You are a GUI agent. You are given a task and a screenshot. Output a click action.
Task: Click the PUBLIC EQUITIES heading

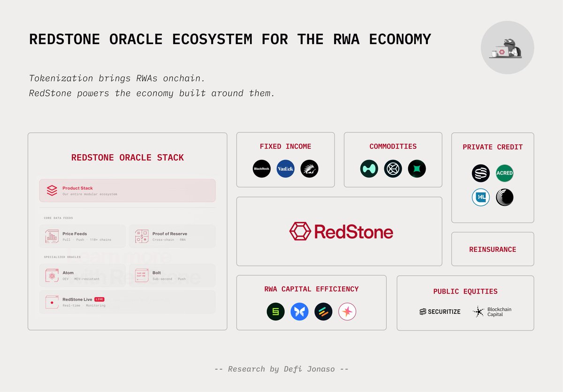tap(465, 291)
